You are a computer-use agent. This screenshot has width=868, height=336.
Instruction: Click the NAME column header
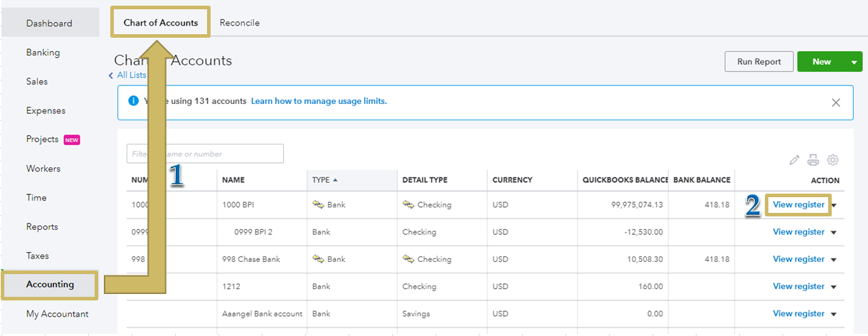click(x=233, y=180)
